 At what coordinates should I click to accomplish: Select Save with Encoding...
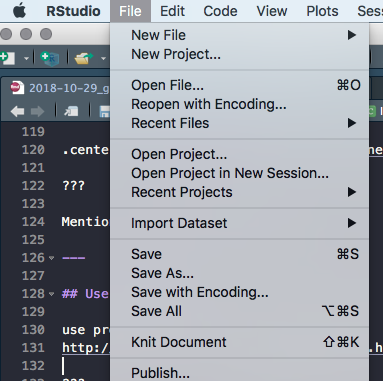click(239, 292)
